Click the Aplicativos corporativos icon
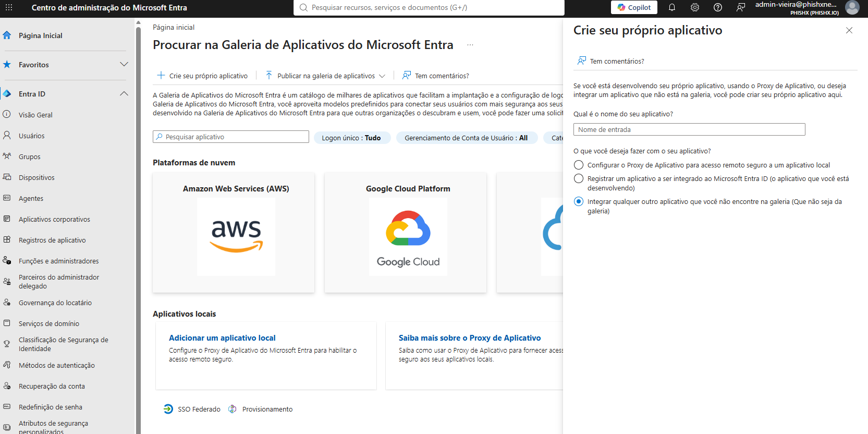This screenshot has height=434, width=868. click(7, 219)
